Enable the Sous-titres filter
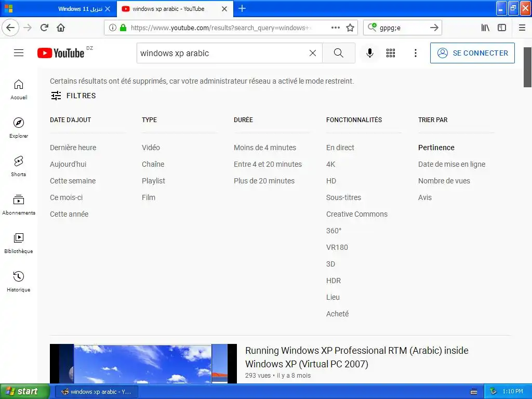The image size is (532, 399). pyautogui.click(x=343, y=197)
